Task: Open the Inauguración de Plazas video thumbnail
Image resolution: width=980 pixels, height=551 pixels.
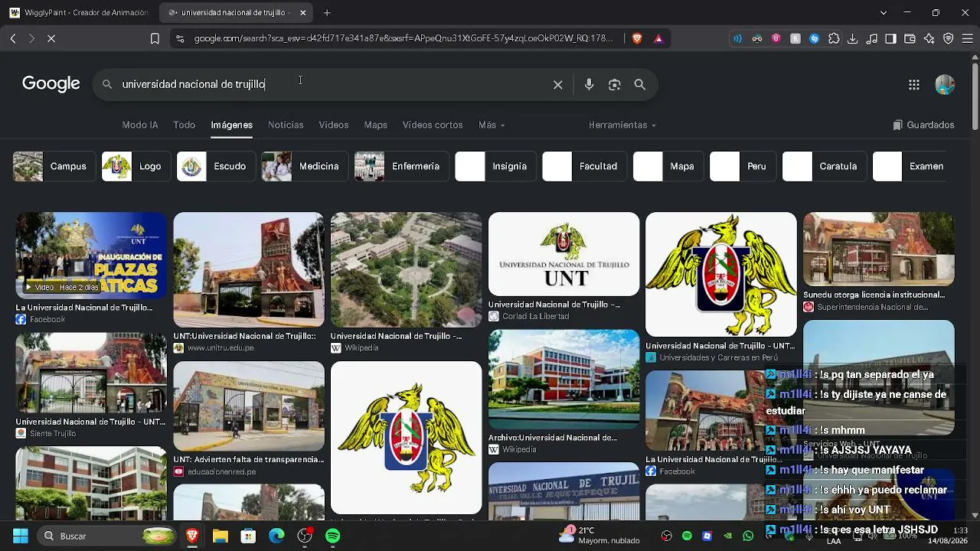Action: coord(91,255)
